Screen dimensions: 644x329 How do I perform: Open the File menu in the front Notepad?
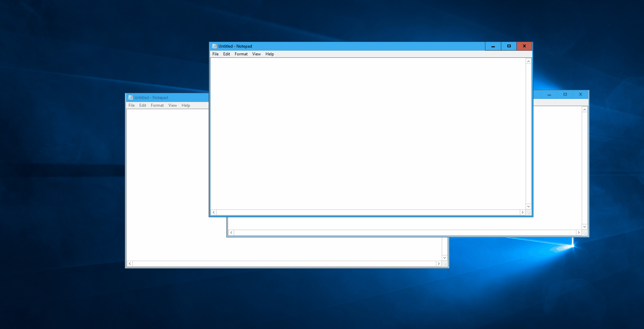coord(215,54)
